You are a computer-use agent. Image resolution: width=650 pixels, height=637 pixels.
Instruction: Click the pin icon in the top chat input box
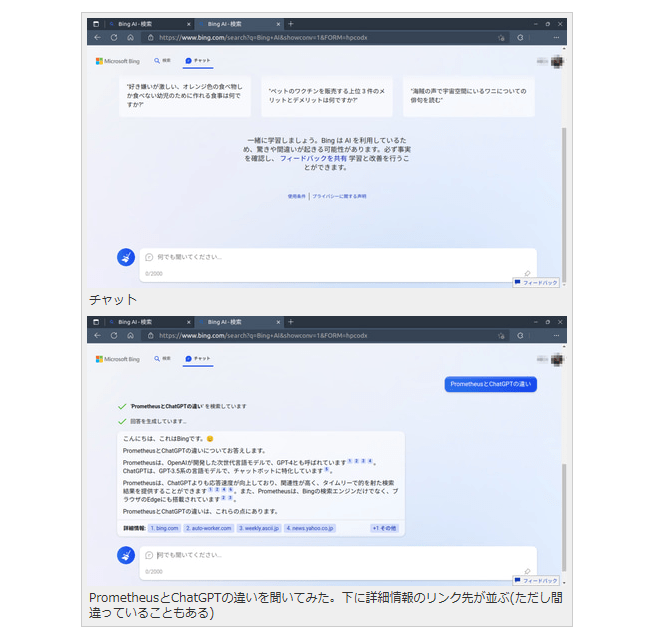click(528, 273)
